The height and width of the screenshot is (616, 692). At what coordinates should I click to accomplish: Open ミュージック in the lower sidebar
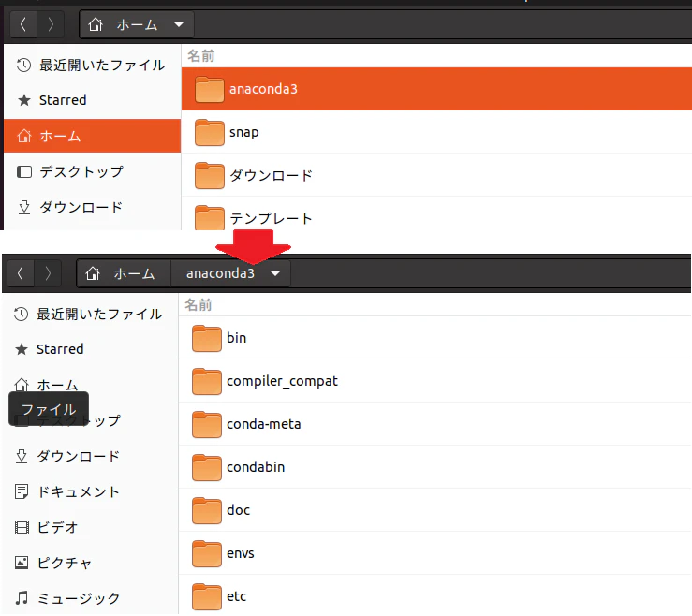(x=90, y=598)
